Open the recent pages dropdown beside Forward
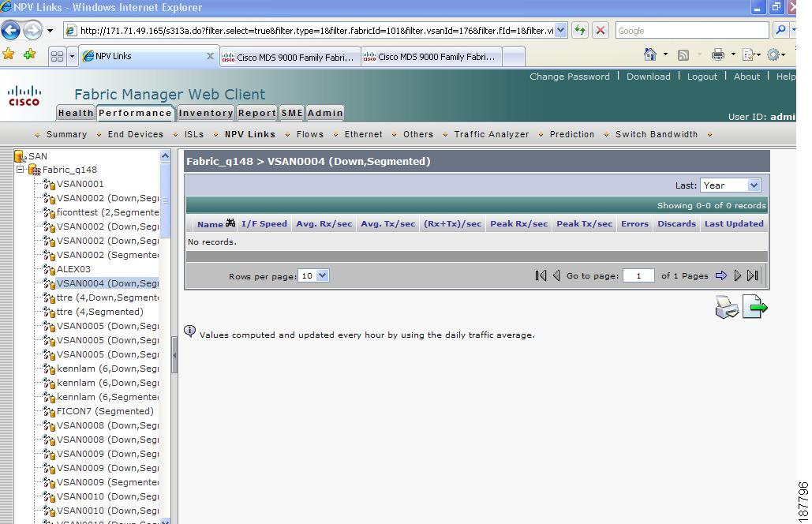Image resolution: width=812 pixels, height=524 pixels. tap(50, 31)
